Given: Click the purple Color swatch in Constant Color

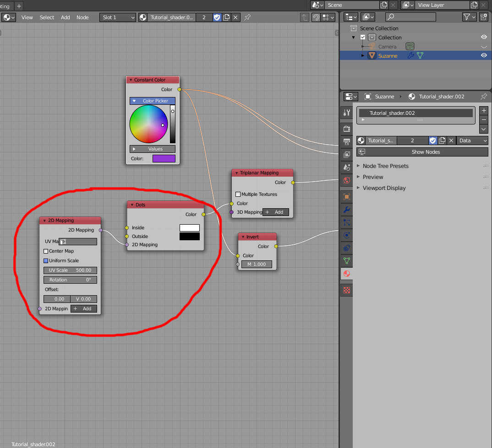Looking at the screenshot, I should [x=164, y=159].
